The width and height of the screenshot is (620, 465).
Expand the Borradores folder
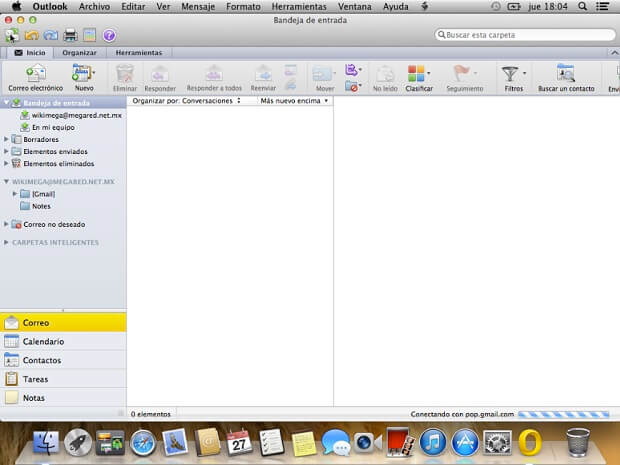[x=6, y=139]
